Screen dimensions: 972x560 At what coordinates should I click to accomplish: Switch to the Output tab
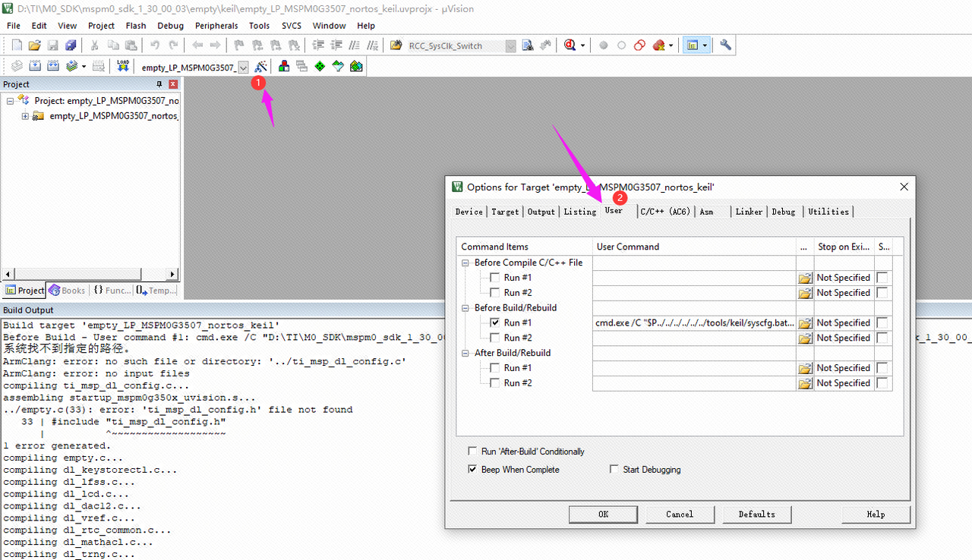pos(541,212)
